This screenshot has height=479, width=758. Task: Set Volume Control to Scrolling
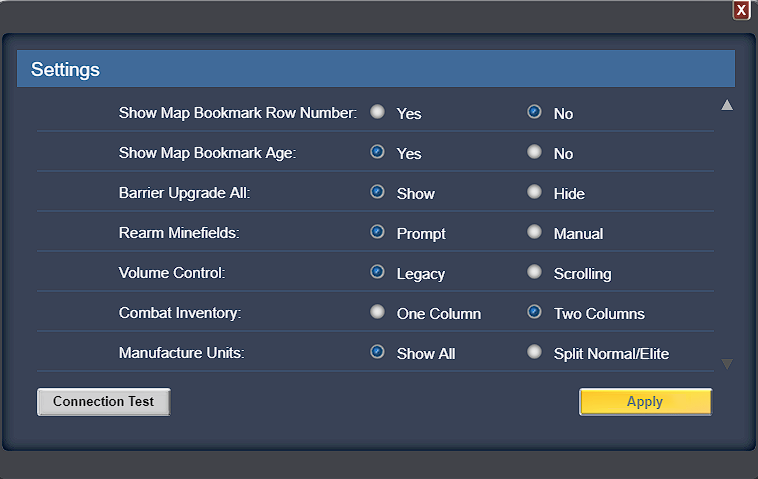(x=534, y=272)
